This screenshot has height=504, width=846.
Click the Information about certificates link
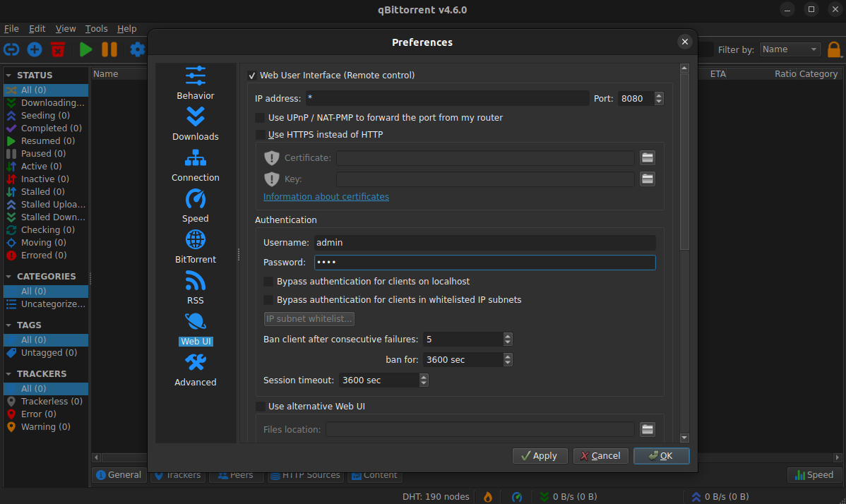(x=326, y=196)
